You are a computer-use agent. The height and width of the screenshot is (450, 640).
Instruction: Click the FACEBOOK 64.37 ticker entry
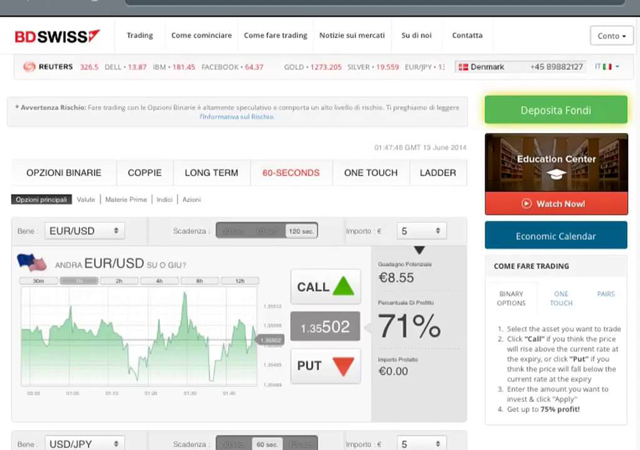coord(232,67)
